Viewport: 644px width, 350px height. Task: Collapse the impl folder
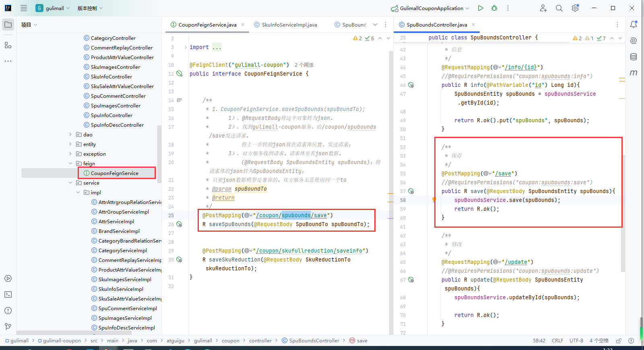78,193
